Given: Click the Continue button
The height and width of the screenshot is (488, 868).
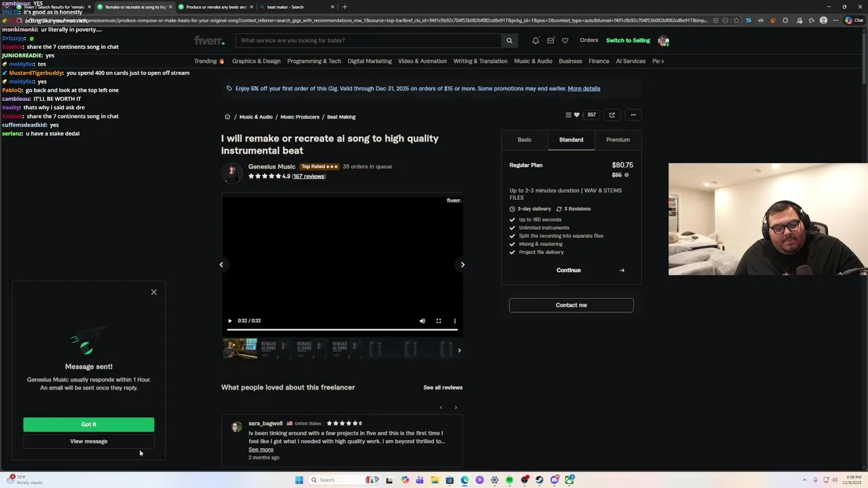Looking at the screenshot, I should click(571, 270).
